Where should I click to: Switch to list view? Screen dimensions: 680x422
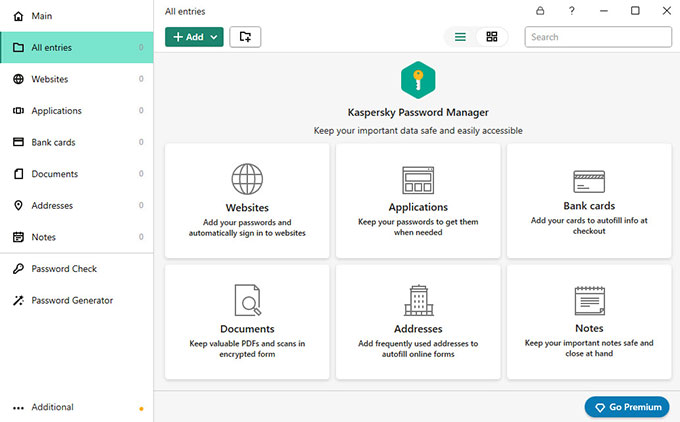[x=460, y=37]
